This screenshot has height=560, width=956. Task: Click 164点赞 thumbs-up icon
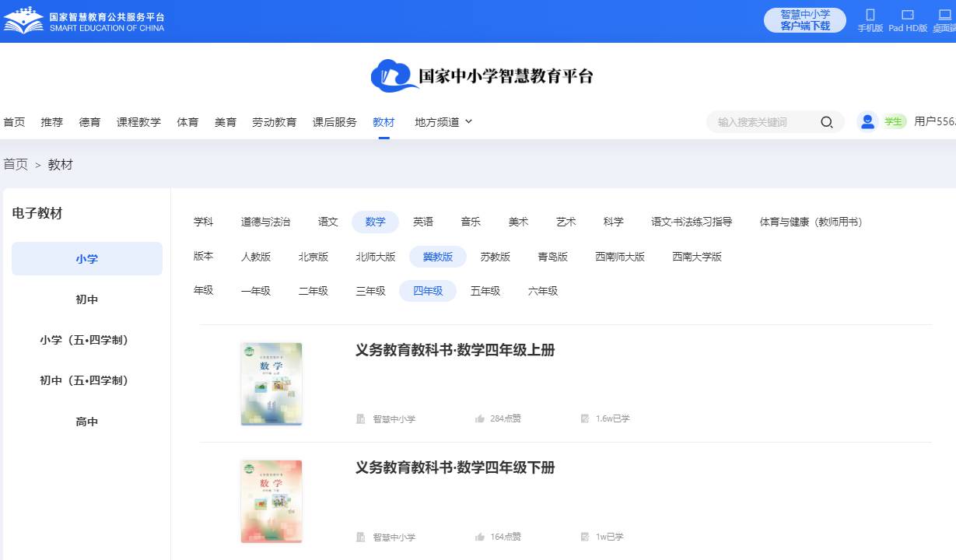click(480, 537)
